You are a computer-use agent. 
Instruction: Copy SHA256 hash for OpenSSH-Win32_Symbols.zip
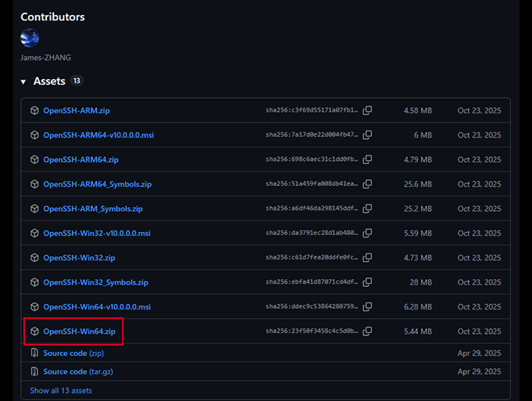coord(367,282)
